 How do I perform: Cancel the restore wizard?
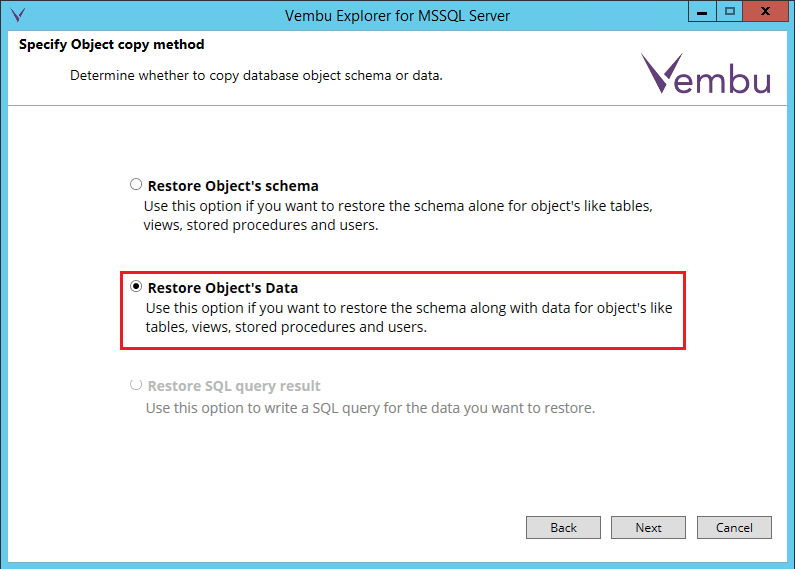(734, 527)
